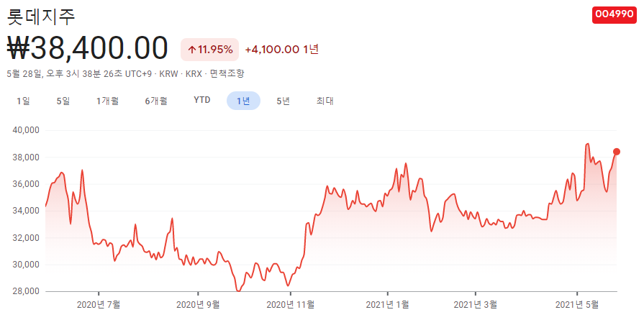
Task: Choose the YTD range tab
Action: click(x=202, y=100)
